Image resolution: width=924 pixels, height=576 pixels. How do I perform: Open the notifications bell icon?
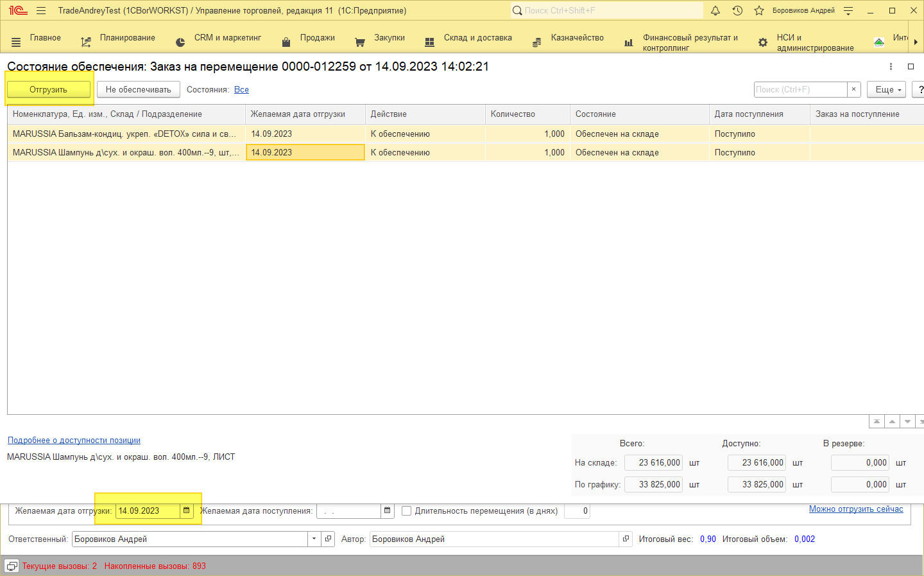point(715,10)
